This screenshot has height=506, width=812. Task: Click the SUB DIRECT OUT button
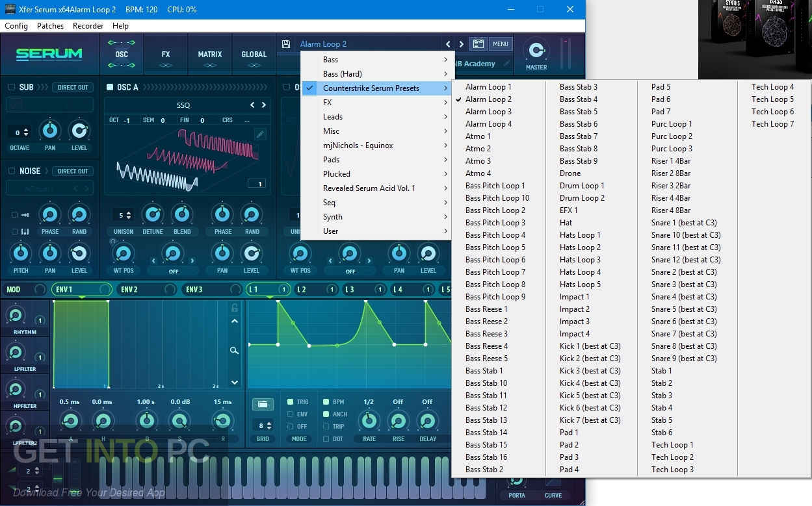pos(73,87)
